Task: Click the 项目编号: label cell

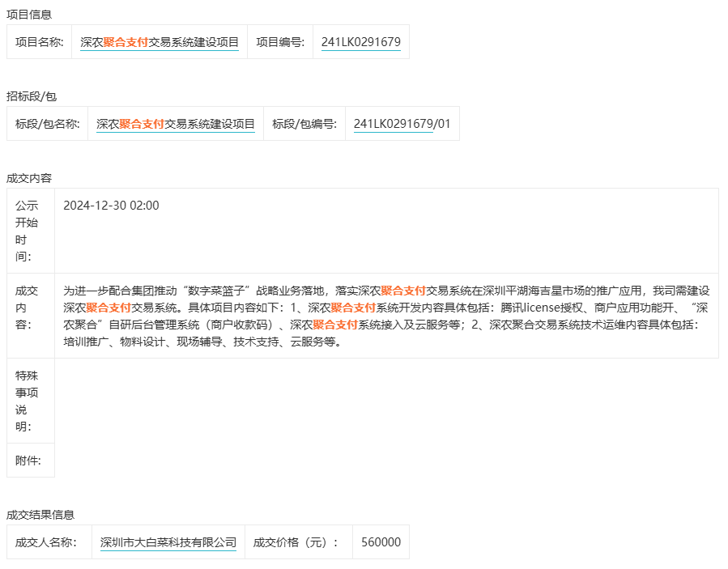Action: (280, 42)
